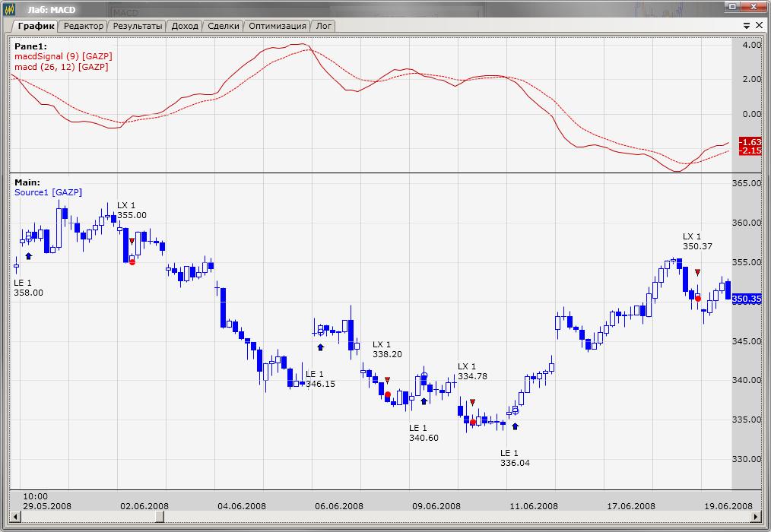Click the red exit triangle under LX 350.37
771x532 pixels.
(x=697, y=272)
